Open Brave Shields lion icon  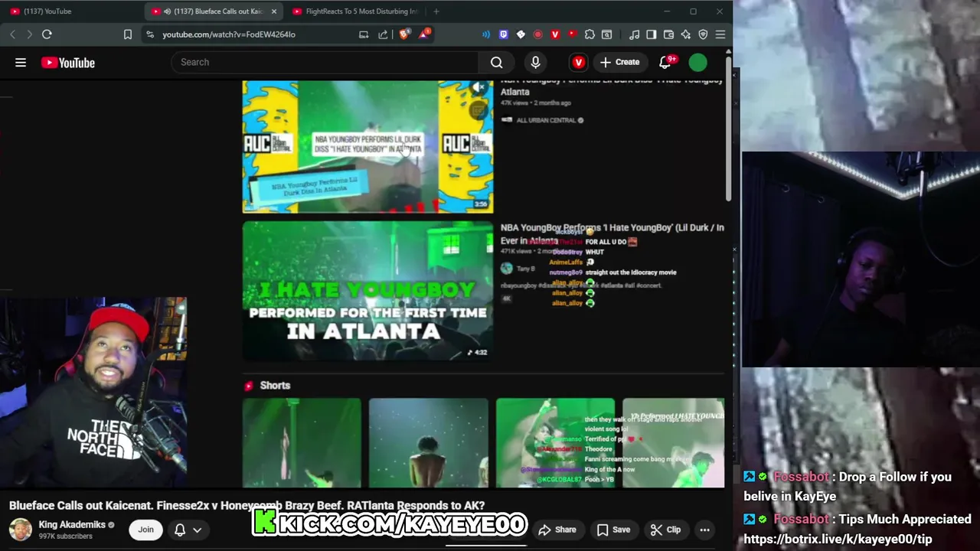[x=404, y=34]
